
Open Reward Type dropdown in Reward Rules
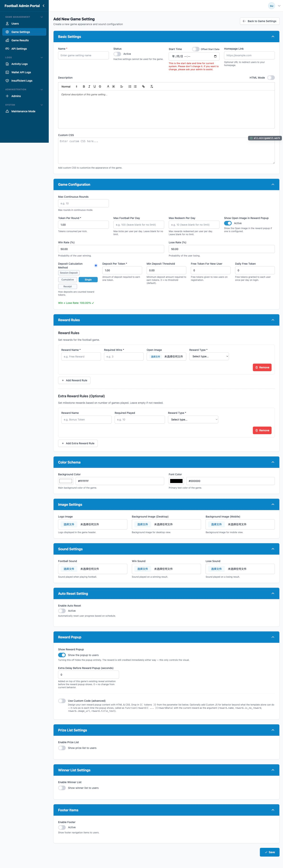coord(209,357)
